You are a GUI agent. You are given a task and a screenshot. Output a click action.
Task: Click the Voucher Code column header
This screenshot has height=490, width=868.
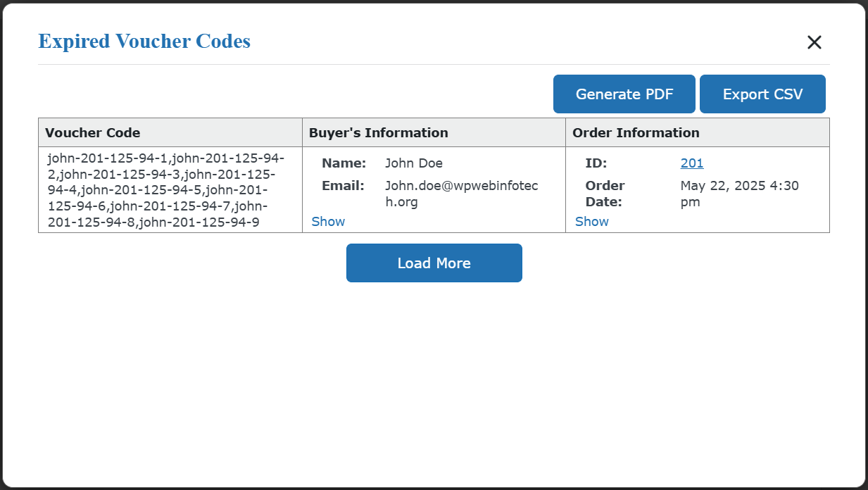[93, 133]
